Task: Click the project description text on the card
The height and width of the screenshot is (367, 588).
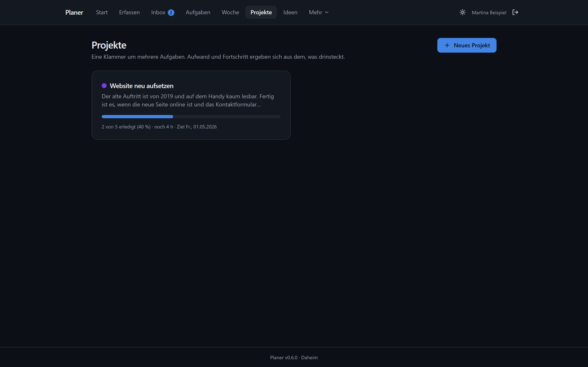Action: (x=188, y=100)
